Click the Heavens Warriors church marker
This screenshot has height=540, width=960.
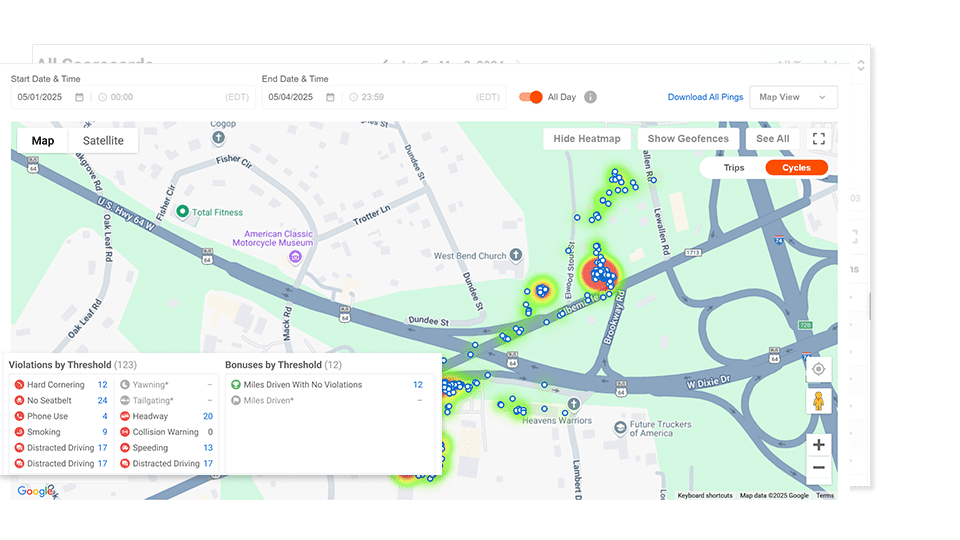tap(574, 404)
